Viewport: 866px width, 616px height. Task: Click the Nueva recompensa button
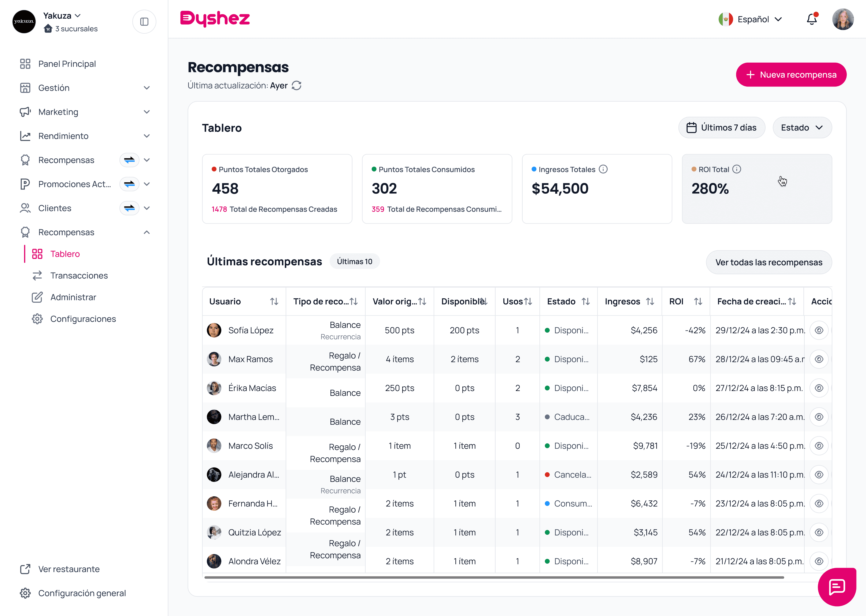pos(791,75)
